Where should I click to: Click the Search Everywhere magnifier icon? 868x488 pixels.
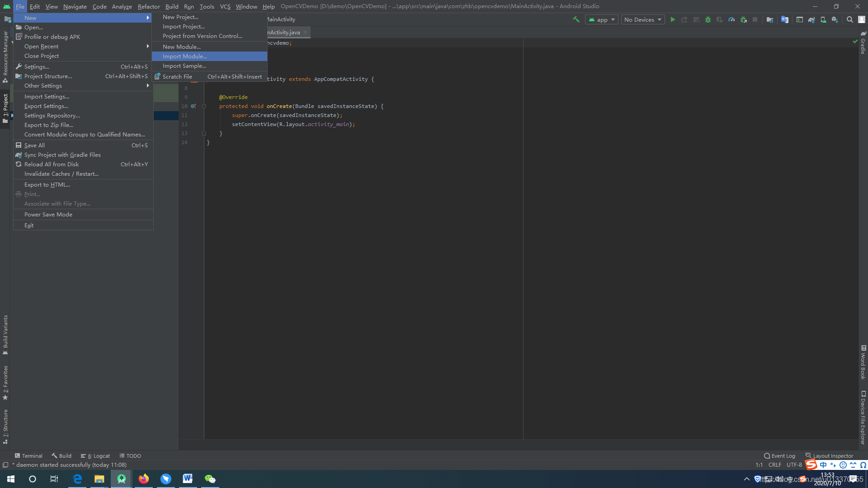[849, 19]
